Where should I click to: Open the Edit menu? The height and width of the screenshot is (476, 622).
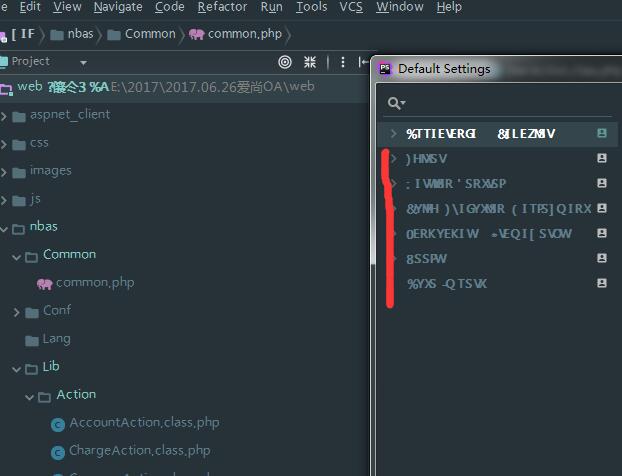[30, 7]
